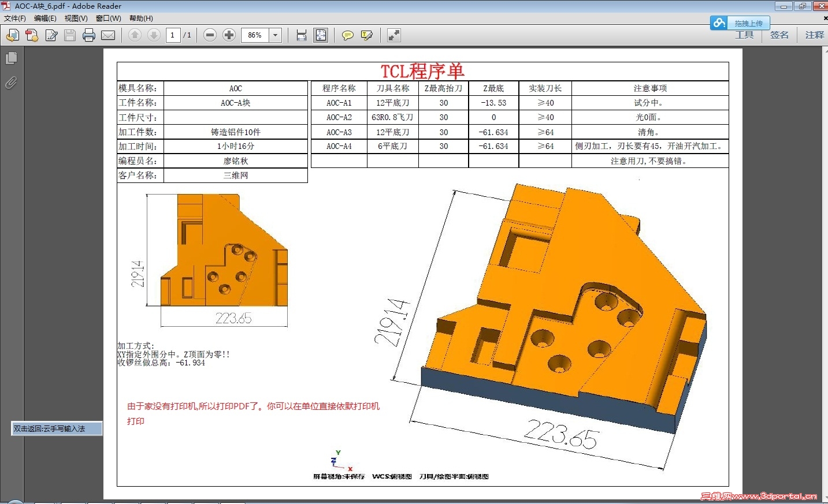
Task: Open the 编辑(E) menu
Action: (45, 18)
